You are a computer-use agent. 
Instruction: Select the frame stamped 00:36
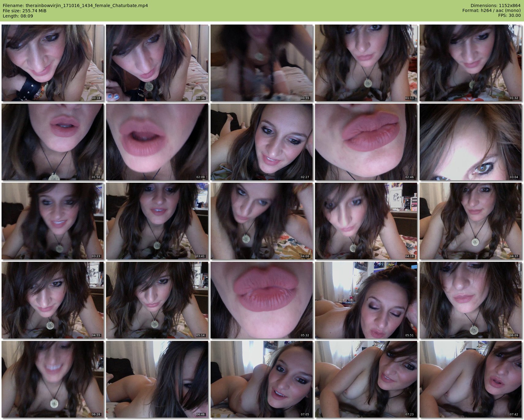(157, 63)
